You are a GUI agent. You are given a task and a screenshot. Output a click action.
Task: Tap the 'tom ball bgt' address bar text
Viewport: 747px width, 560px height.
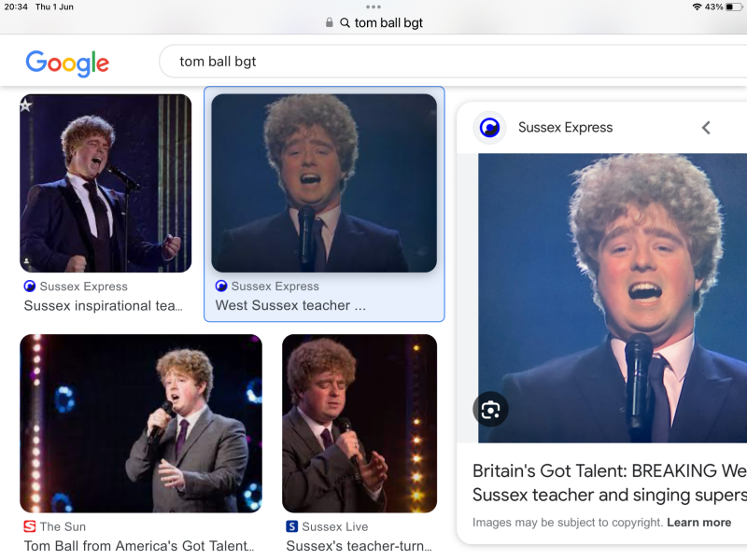388,22
